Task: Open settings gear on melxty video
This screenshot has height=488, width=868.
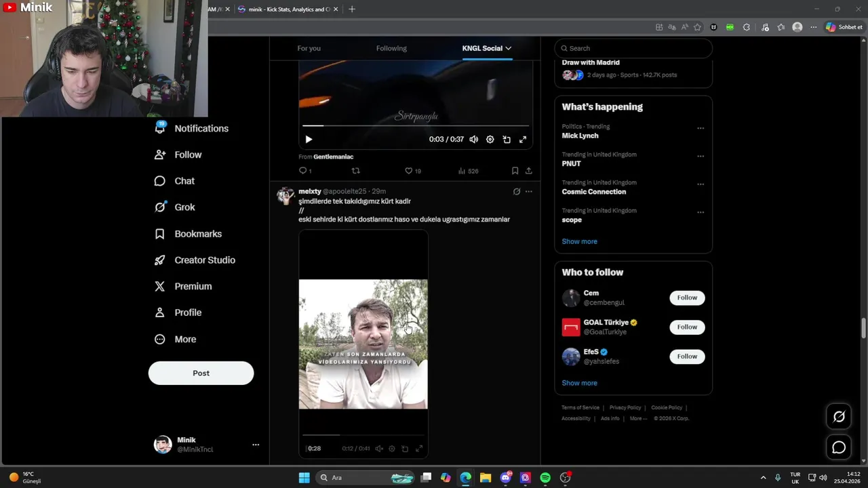Action: click(392, 449)
